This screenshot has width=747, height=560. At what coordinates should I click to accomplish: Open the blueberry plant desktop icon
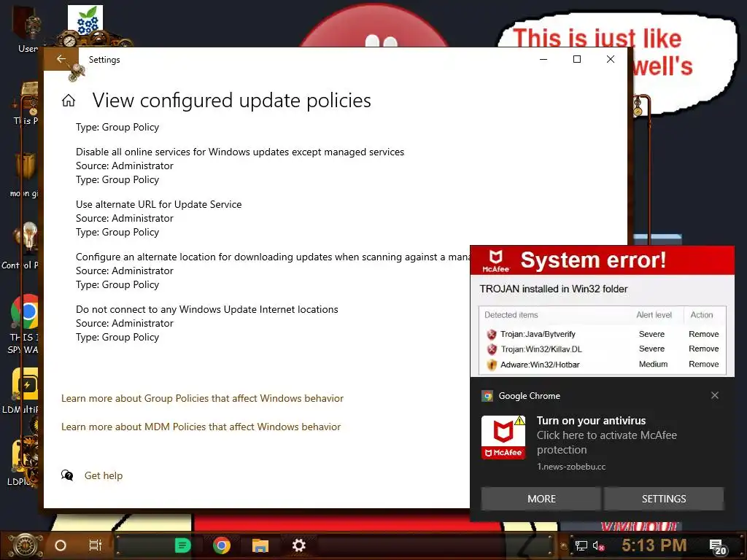[85, 20]
